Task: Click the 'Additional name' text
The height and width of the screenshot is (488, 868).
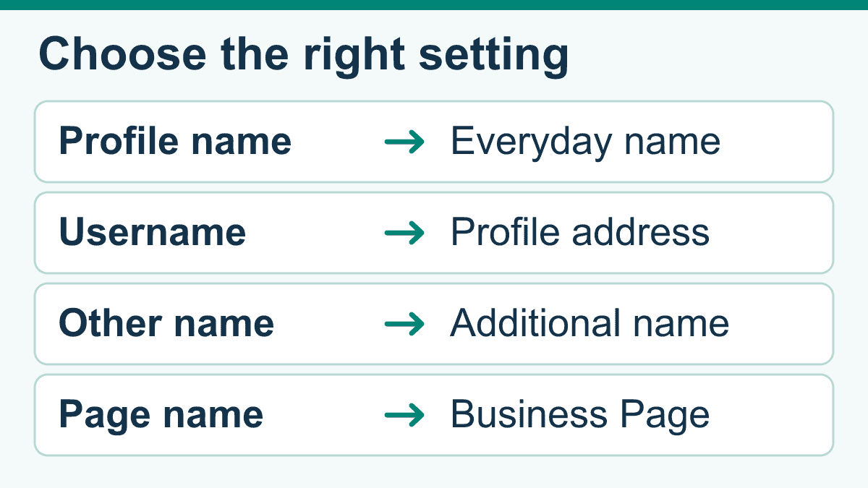Action: point(590,324)
